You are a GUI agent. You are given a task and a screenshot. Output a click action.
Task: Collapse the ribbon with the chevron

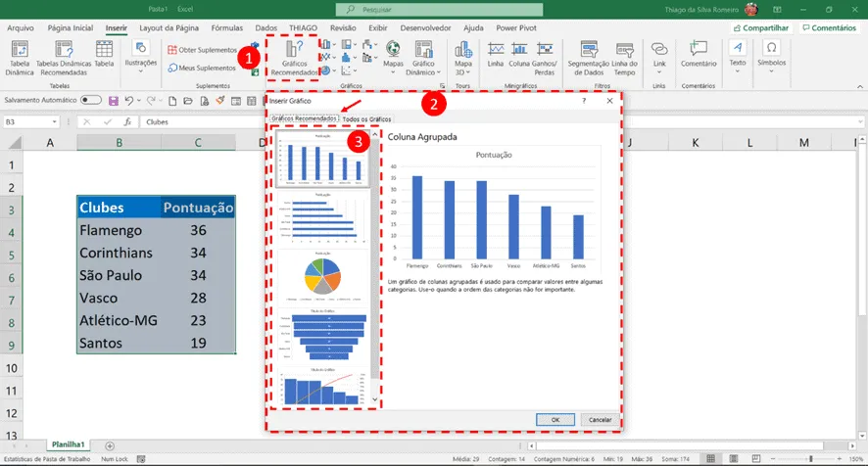pyautogui.click(x=860, y=86)
